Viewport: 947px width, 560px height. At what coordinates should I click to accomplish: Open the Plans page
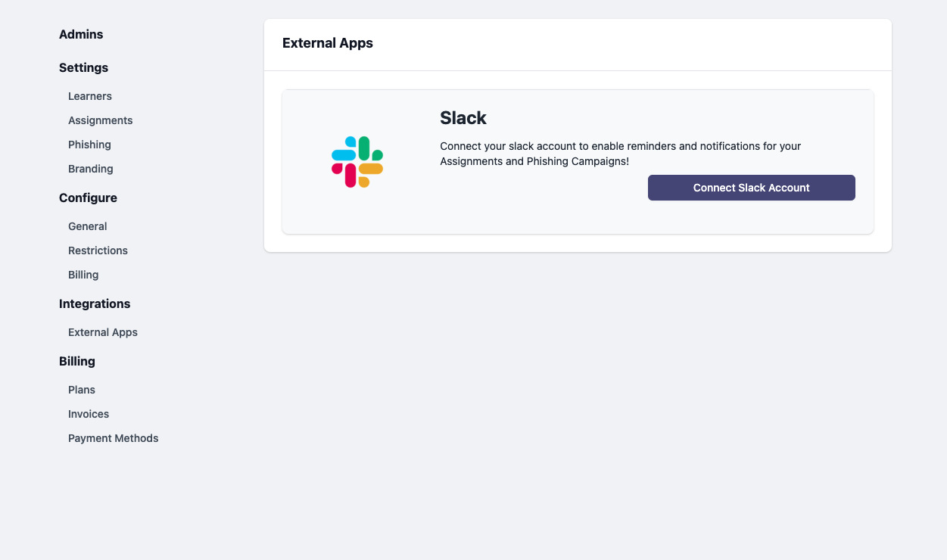click(x=82, y=390)
